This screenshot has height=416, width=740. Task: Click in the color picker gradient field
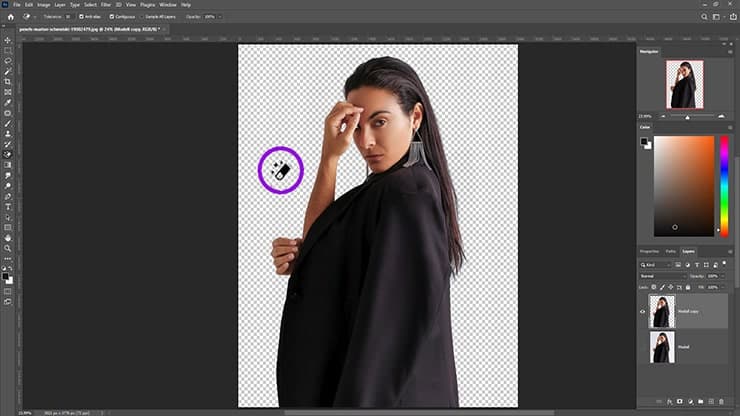coord(684,186)
